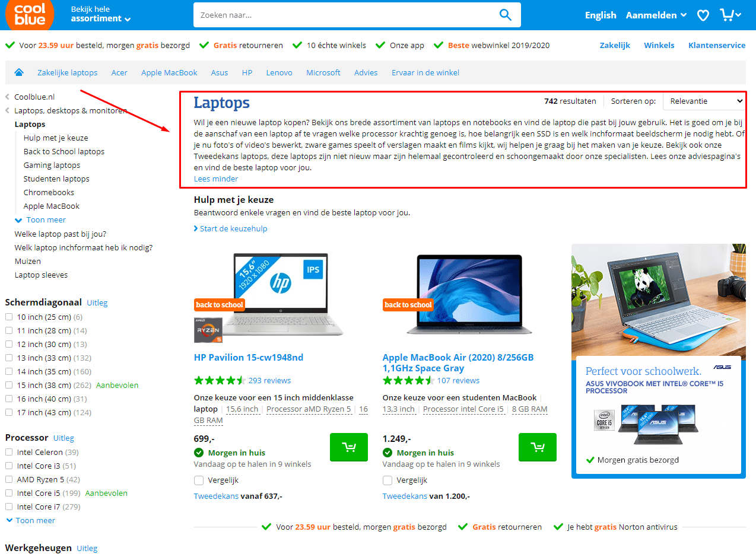The image size is (756, 554).
Task: Check the 15 inch (38 cm) filter
Action: 9,385
